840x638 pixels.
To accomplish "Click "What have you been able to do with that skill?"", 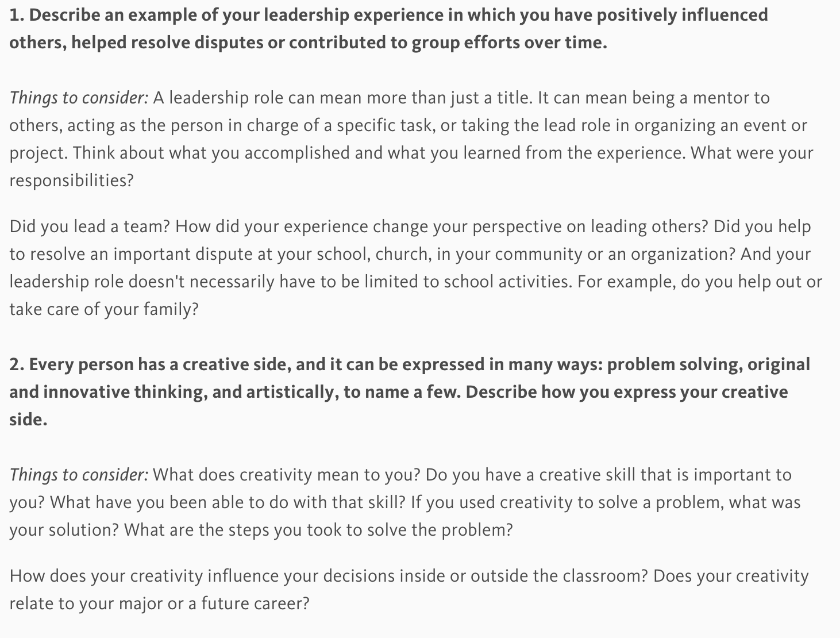I will (228, 502).
